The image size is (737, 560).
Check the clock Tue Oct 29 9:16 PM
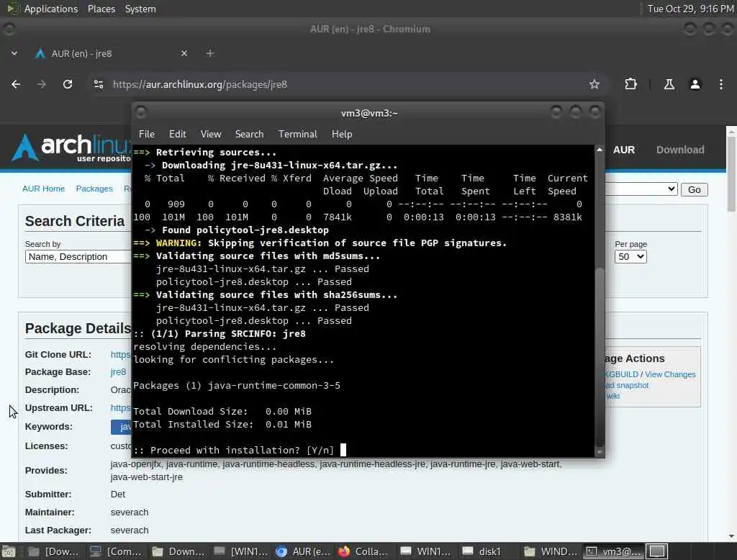pos(690,9)
